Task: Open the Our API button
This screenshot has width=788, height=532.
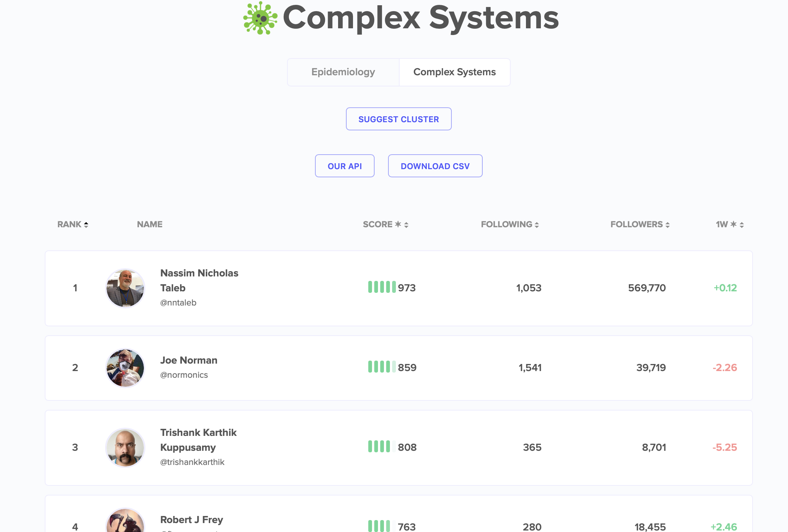Action: (x=344, y=166)
